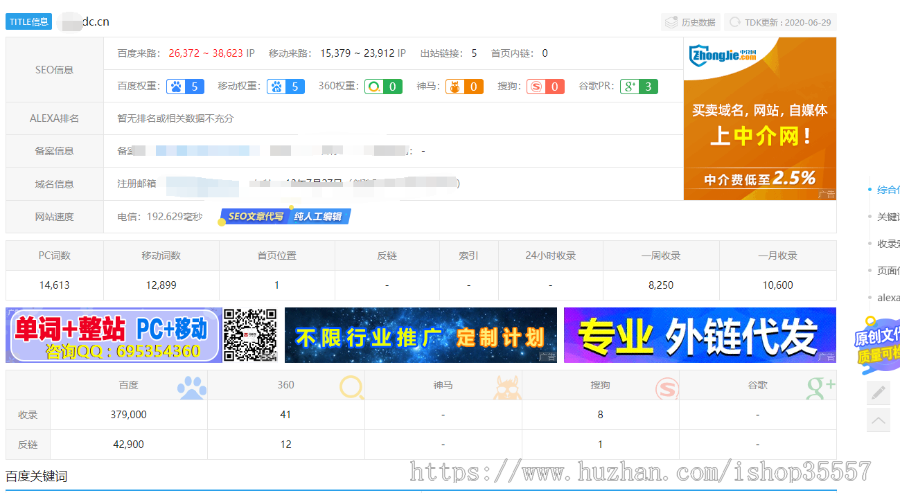Click the 搜狗 S icon in column header
This screenshot has height=493, width=900.
point(667,388)
